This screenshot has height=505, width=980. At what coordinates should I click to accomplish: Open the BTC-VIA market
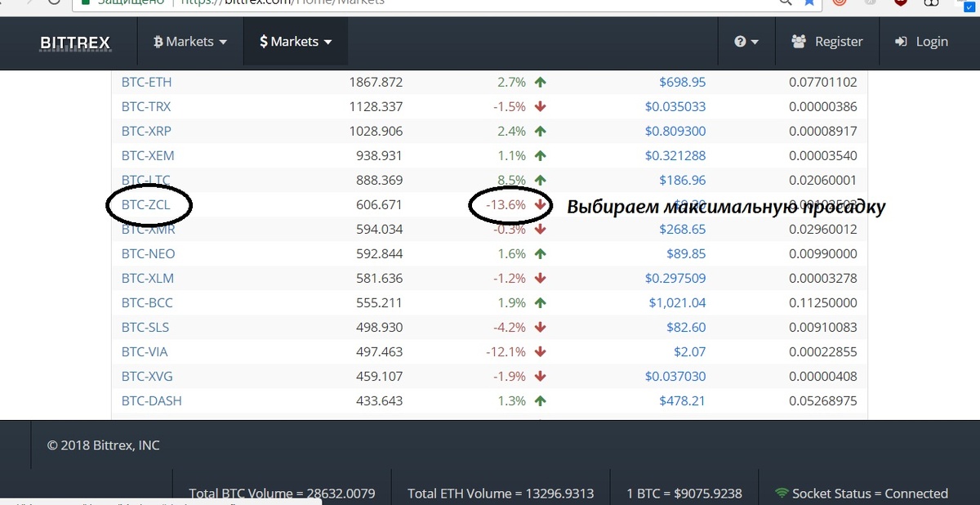145,352
